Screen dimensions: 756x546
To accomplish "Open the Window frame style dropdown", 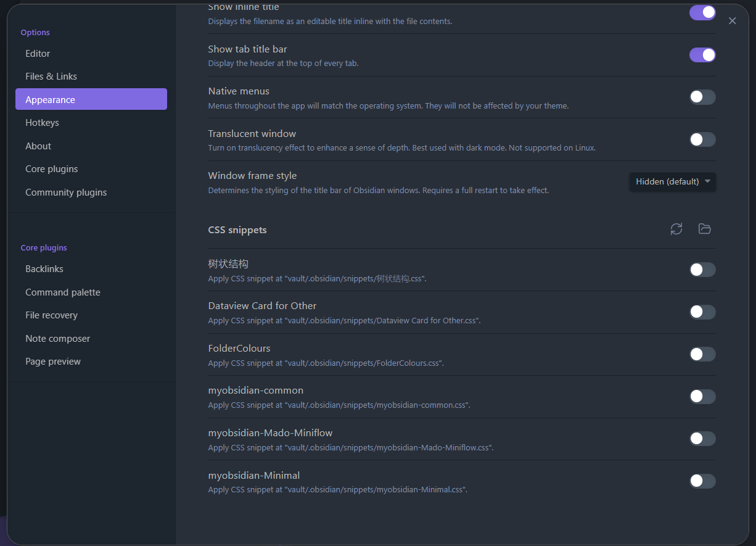I will [x=672, y=181].
